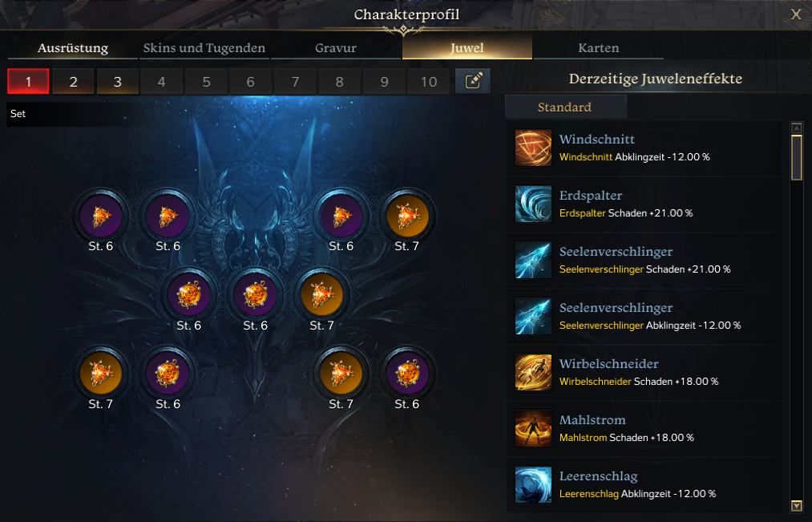The width and height of the screenshot is (812, 522).
Task: Click the edit preset pencil icon
Action: click(473, 81)
